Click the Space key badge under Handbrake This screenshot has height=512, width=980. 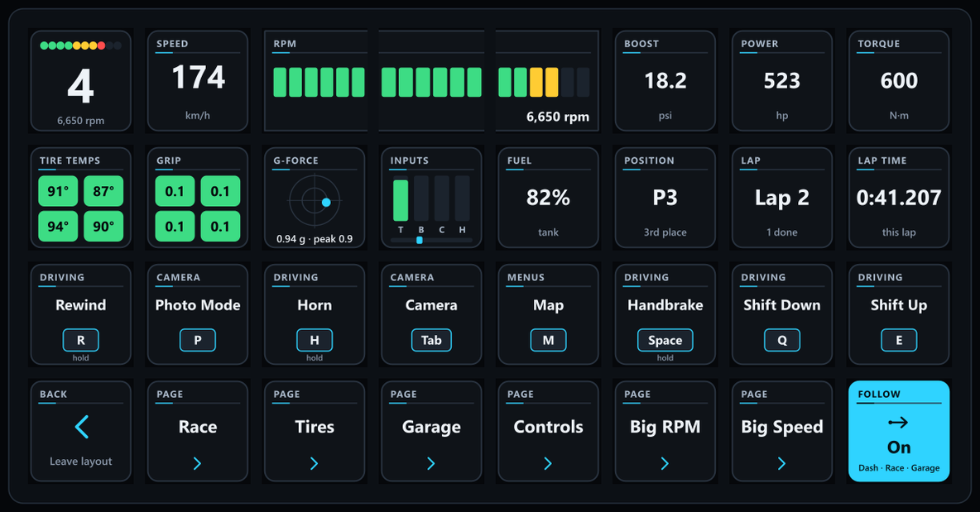coord(665,340)
